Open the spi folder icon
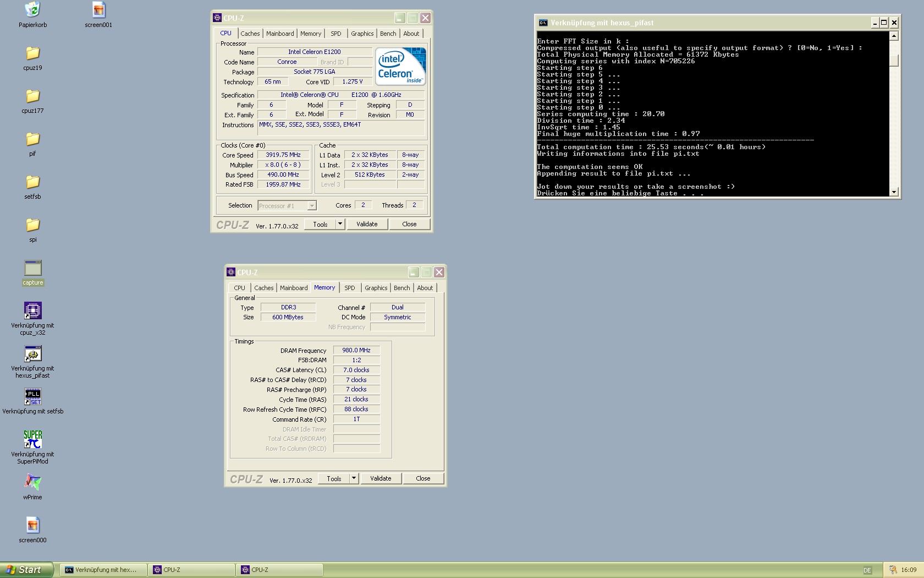Screen dimensions: 924x578 [32, 225]
